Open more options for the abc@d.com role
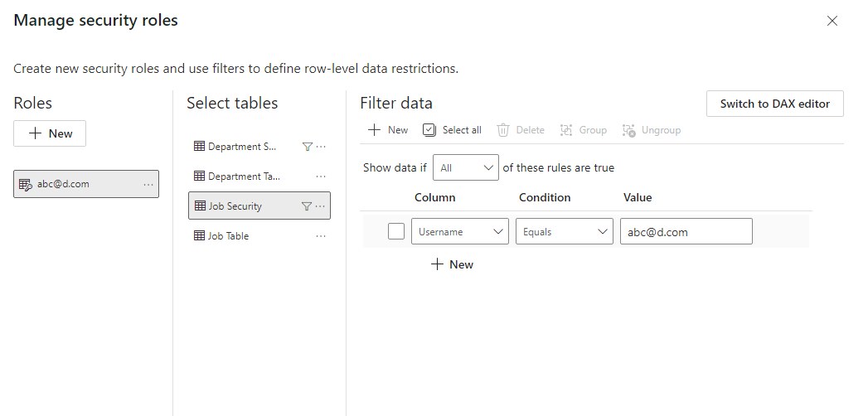 pyautogui.click(x=148, y=184)
